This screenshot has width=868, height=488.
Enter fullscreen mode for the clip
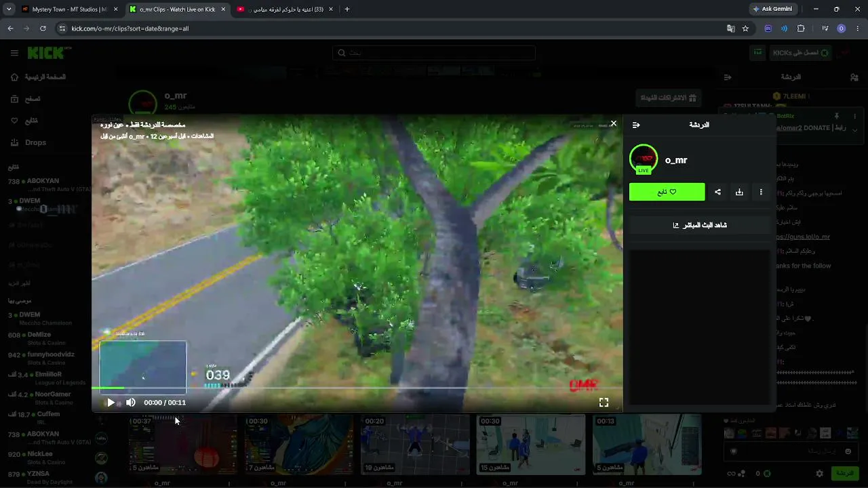pyautogui.click(x=604, y=403)
